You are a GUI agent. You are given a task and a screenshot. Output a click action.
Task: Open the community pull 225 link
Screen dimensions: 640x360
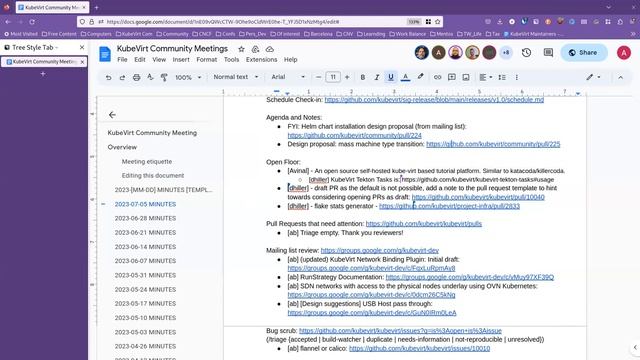493,144
